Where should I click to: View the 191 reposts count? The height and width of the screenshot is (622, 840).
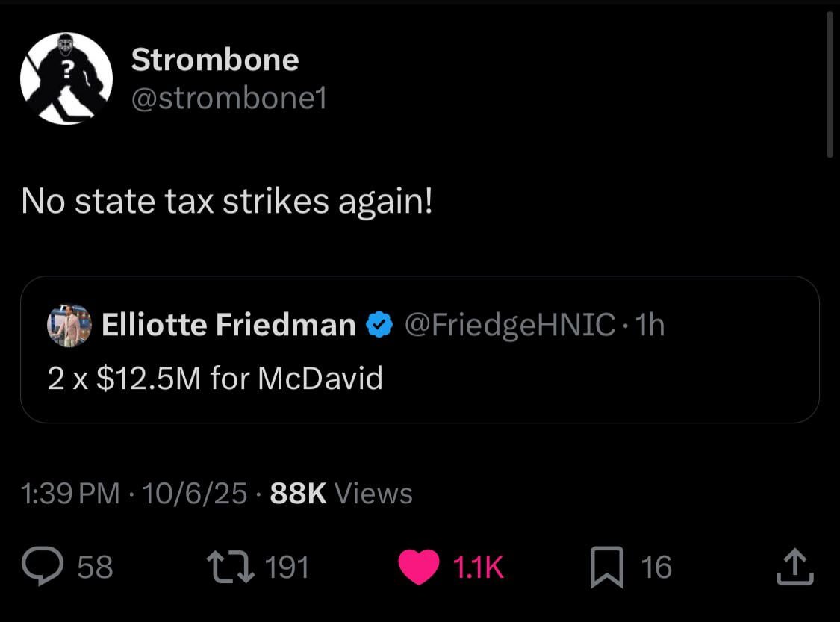pyautogui.click(x=287, y=567)
